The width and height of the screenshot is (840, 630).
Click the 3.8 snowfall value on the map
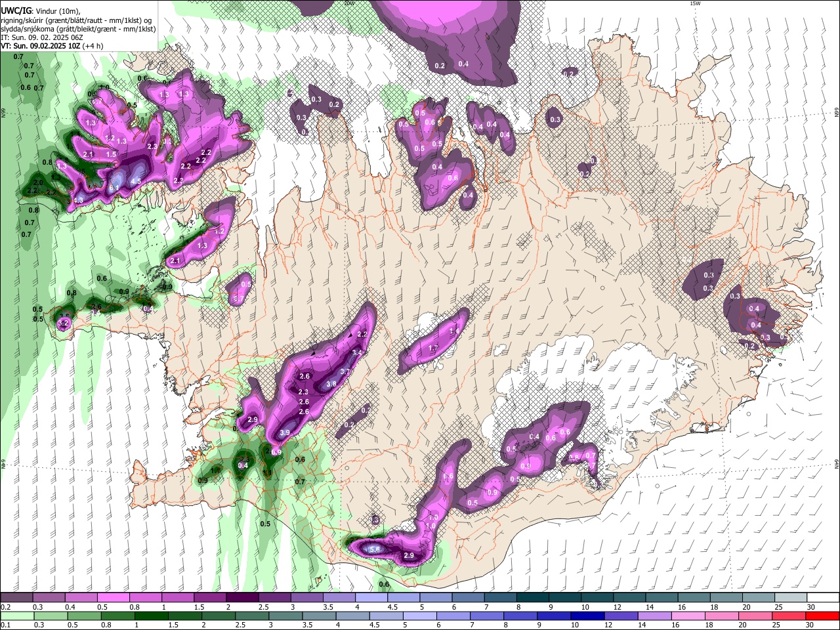[331, 384]
